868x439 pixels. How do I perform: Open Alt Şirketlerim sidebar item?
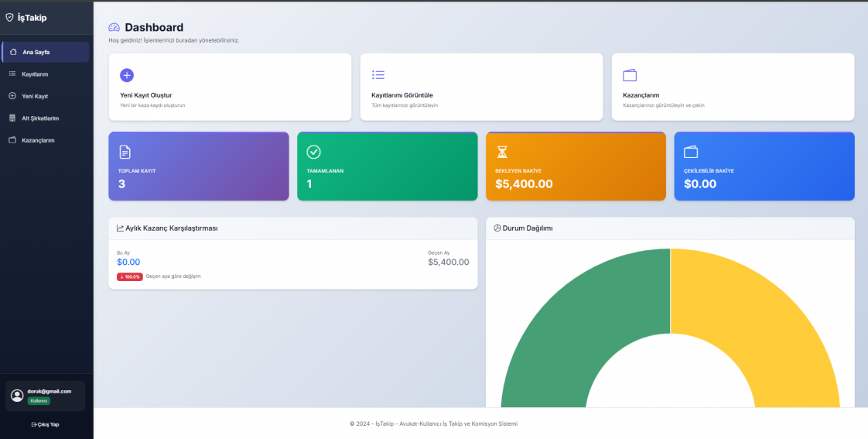click(40, 118)
